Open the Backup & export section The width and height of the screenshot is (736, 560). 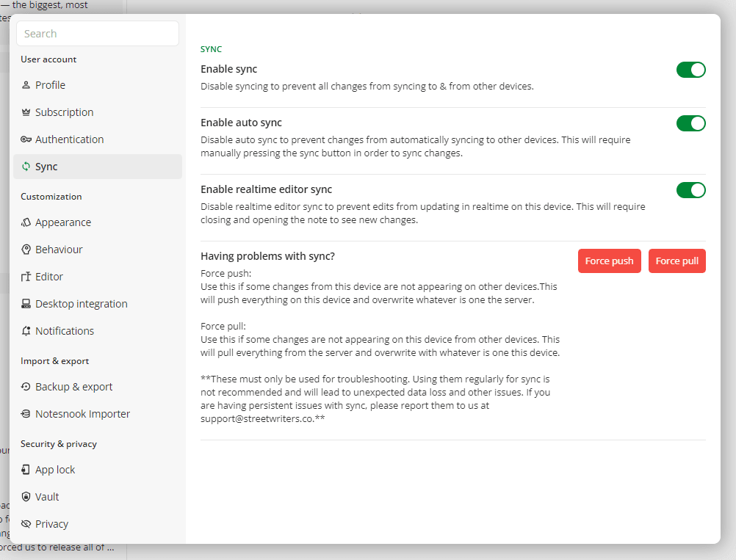[73, 386]
